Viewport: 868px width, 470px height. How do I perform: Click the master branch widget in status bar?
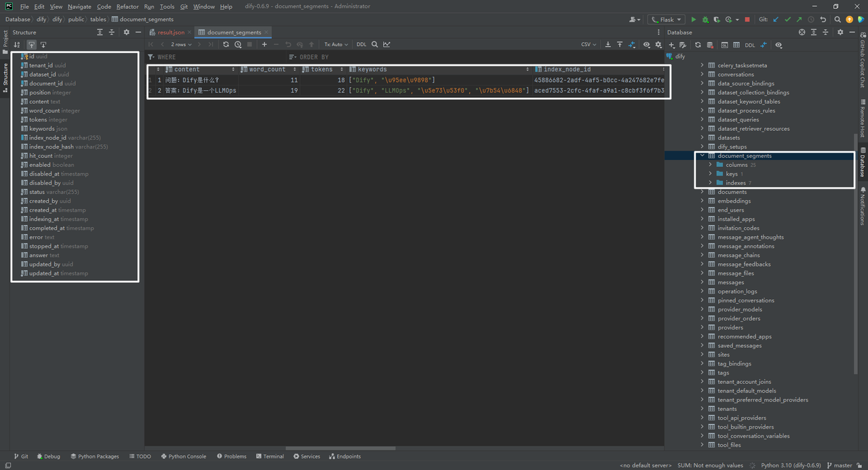[x=839, y=465]
